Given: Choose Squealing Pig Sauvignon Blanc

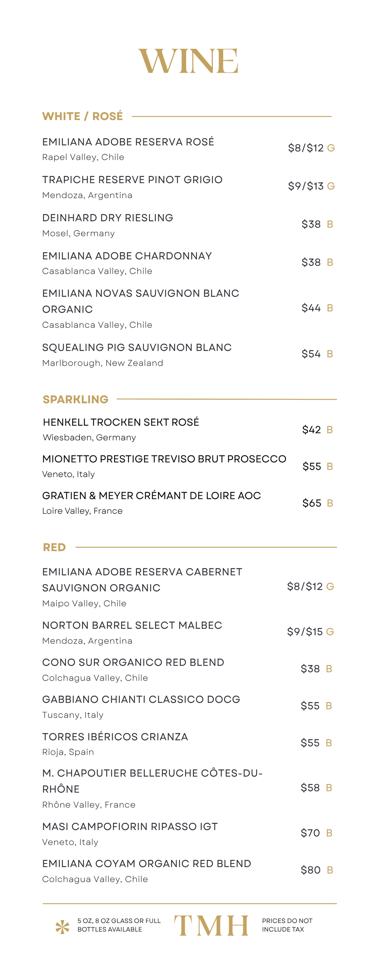Looking at the screenshot, I should [x=137, y=347].
